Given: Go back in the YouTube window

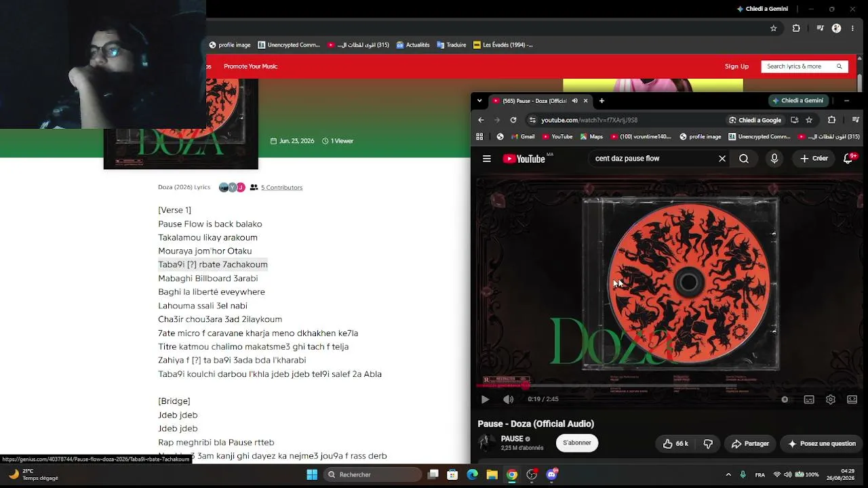Looking at the screenshot, I should [481, 120].
